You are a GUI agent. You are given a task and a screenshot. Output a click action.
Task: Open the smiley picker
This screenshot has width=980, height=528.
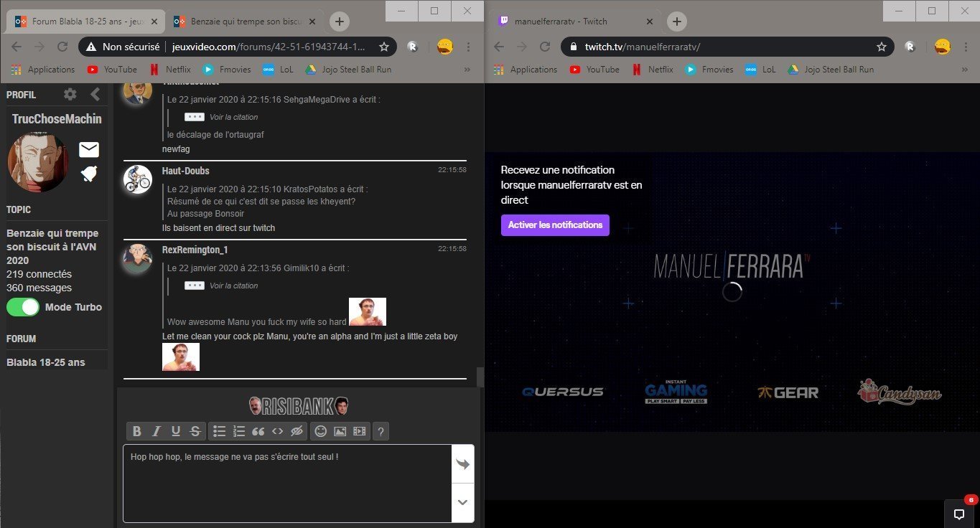321,431
